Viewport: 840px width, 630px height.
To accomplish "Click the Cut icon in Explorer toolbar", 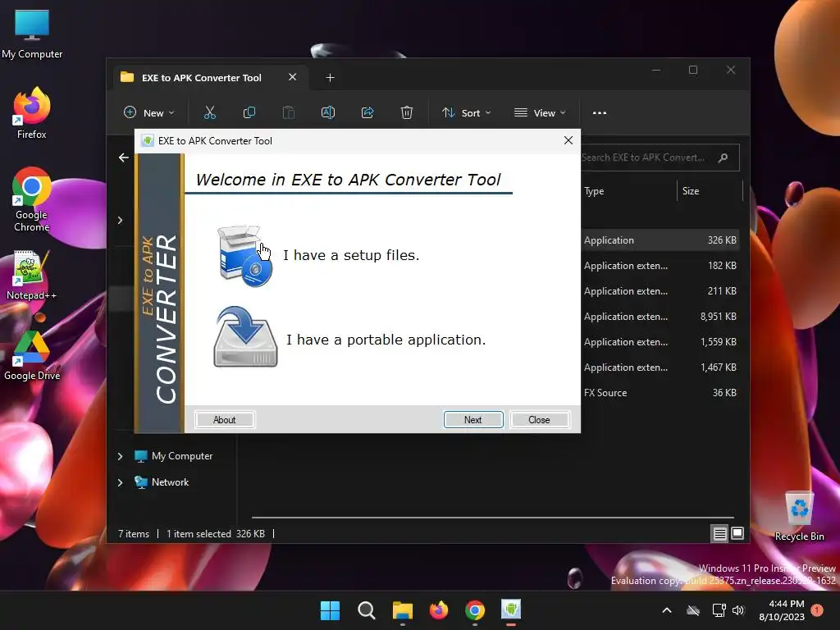I will tap(209, 112).
